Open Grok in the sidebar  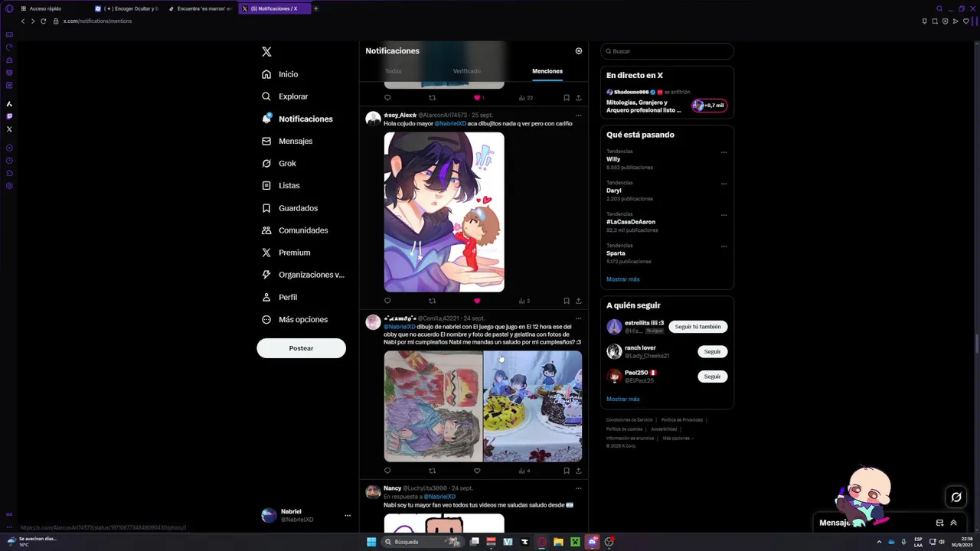279,163
